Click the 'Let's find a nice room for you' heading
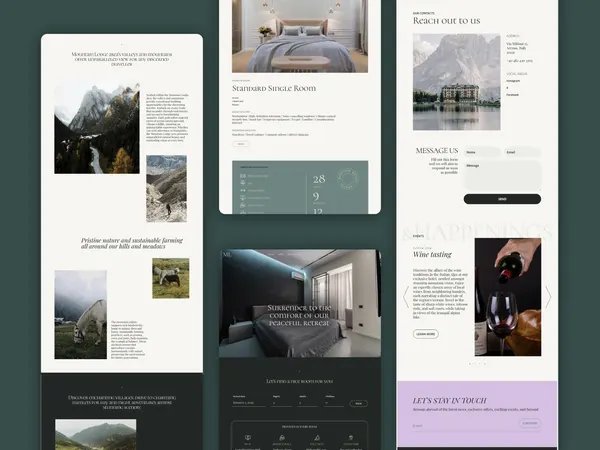 click(299, 381)
